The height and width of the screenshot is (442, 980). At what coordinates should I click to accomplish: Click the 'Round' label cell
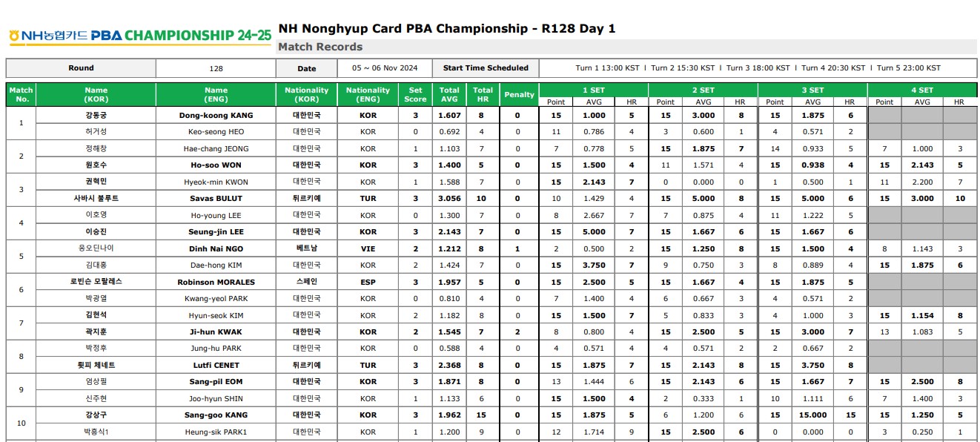click(81, 68)
